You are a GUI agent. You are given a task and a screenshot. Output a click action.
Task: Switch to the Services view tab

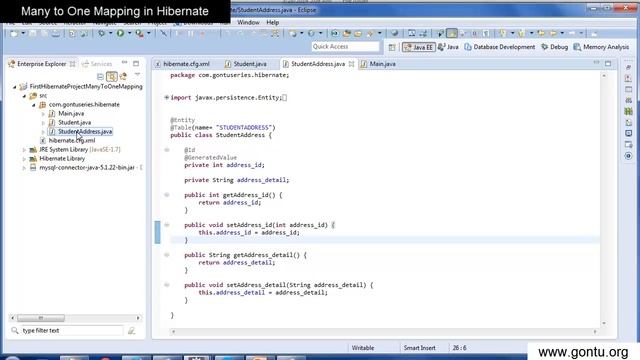coord(97,64)
